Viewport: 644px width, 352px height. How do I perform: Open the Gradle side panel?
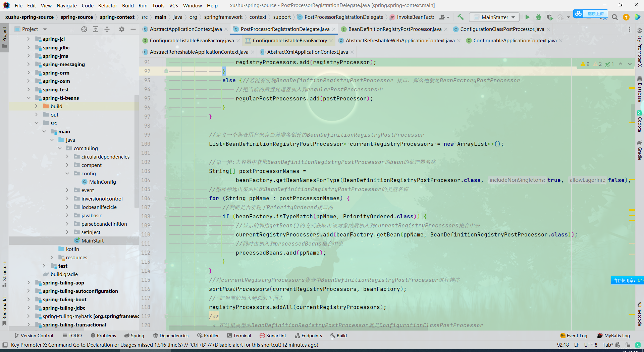[640, 150]
